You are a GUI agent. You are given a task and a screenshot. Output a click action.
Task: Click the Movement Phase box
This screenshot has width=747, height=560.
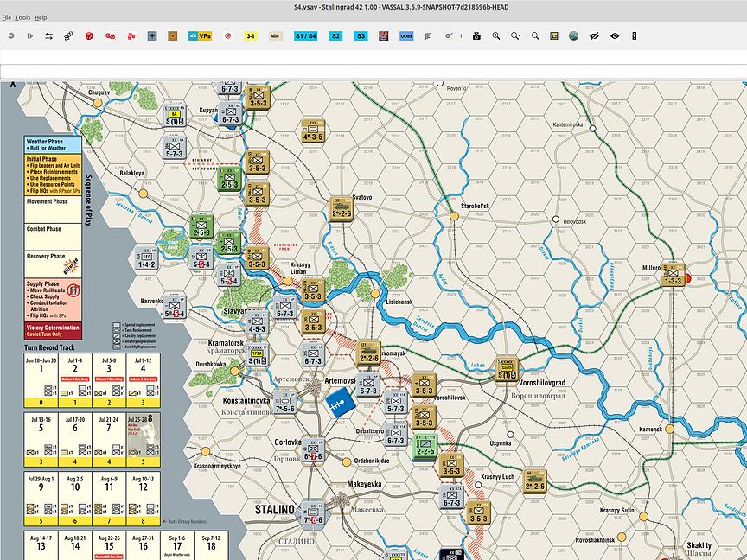(x=53, y=210)
